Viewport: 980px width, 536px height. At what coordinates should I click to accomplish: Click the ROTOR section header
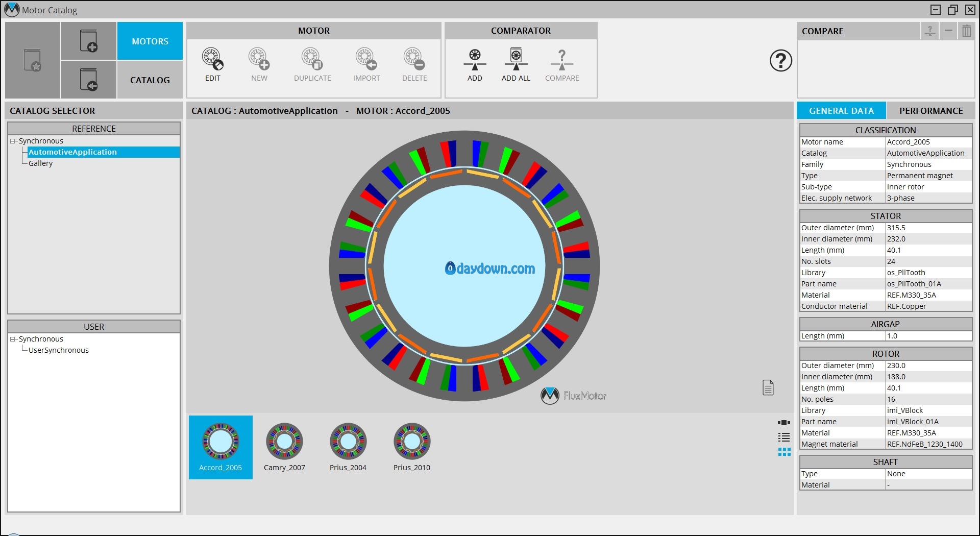pyautogui.click(x=886, y=354)
